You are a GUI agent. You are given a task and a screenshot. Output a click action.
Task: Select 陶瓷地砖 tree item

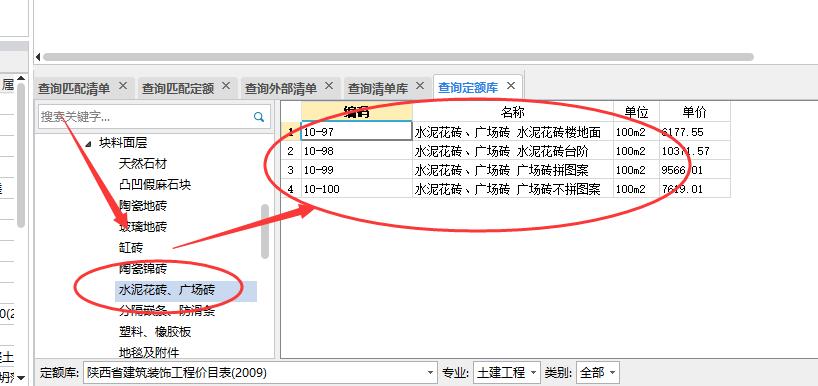point(143,206)
